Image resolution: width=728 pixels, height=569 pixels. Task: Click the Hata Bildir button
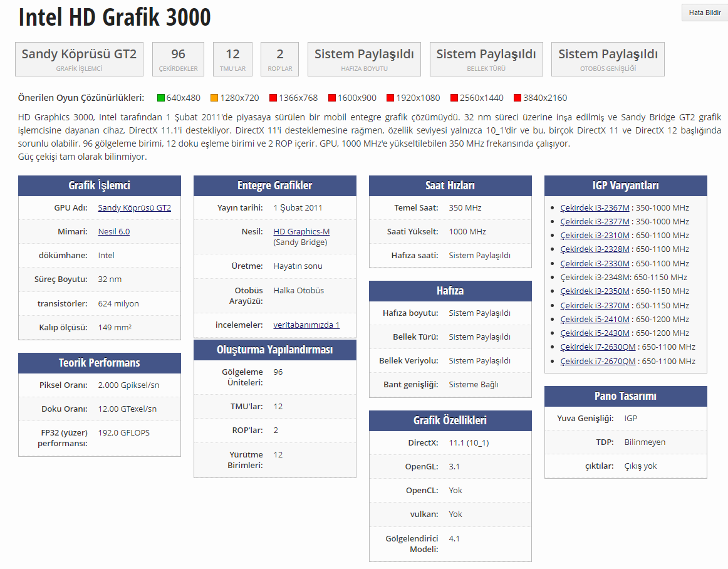704,13
